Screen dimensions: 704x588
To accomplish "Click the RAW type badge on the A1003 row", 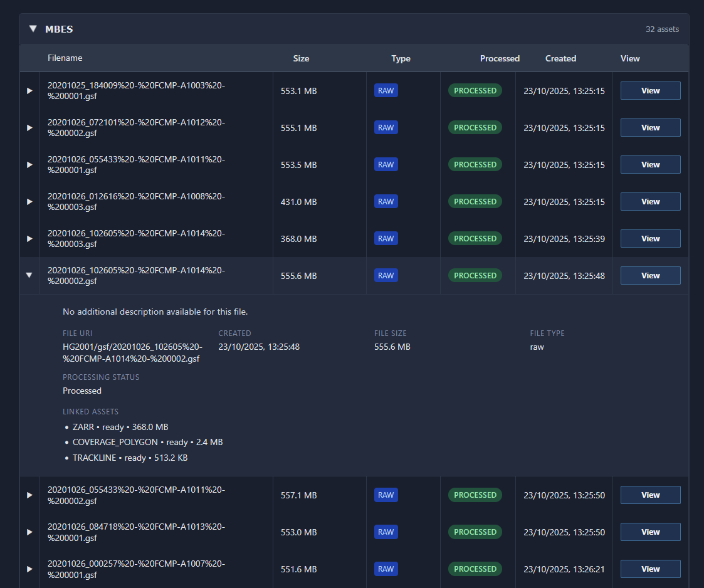I will click(386, 90).
